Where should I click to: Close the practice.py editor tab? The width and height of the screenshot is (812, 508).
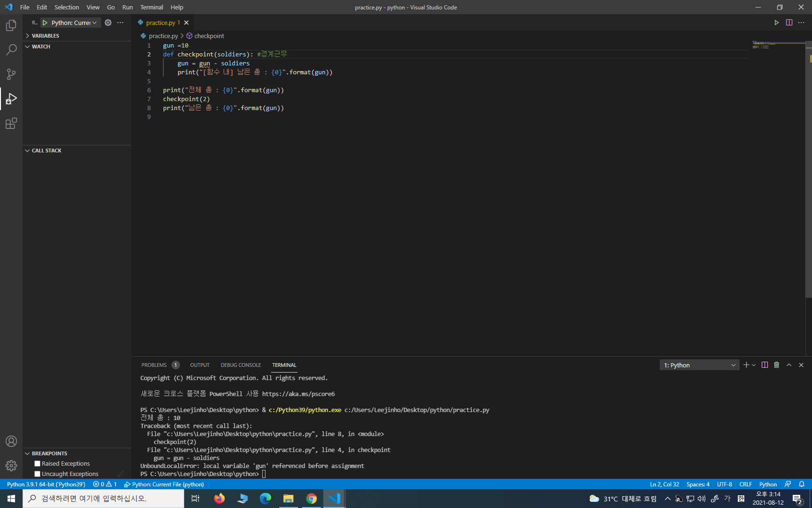coord(187,23)
